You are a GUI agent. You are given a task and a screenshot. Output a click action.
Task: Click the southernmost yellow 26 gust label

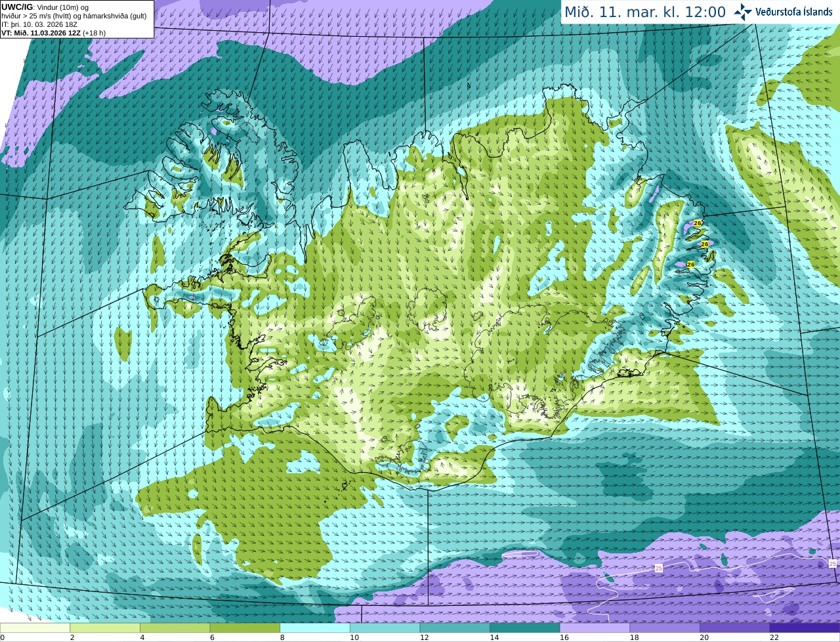[x=690, y=265]
